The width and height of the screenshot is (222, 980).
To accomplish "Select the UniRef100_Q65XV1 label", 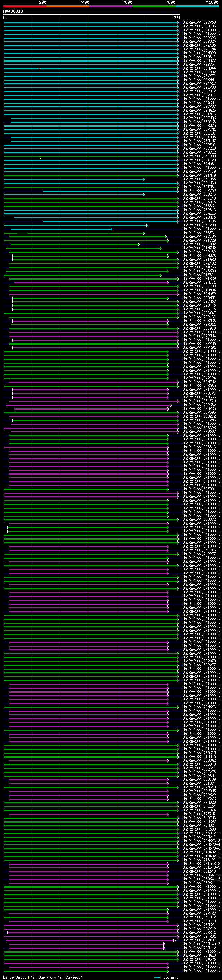I will point(199,924).
